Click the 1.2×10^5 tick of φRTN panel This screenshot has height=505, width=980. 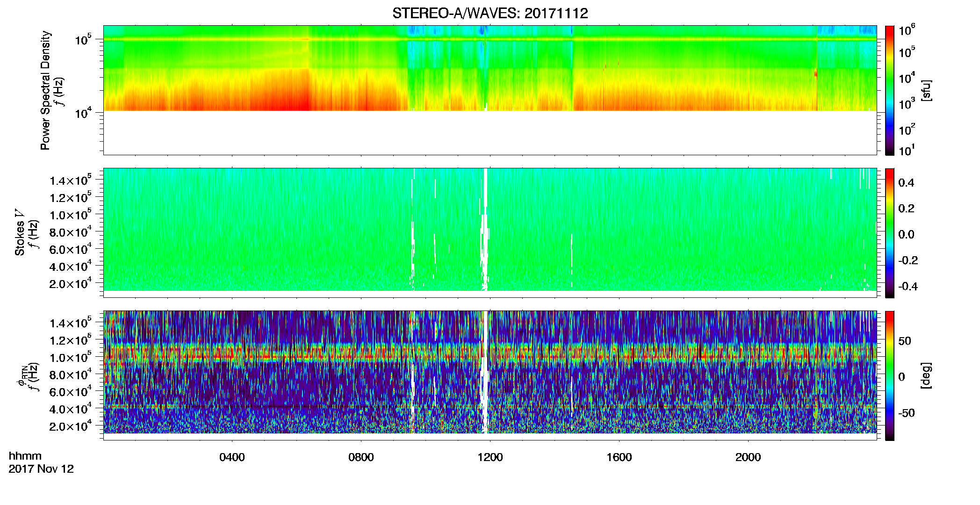[71, 340]
